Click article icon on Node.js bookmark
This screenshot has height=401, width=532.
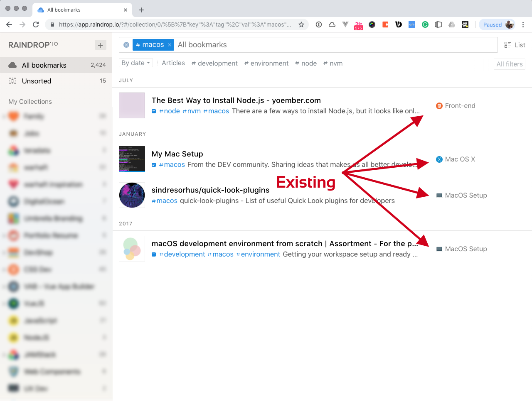(x=154, y=111)
